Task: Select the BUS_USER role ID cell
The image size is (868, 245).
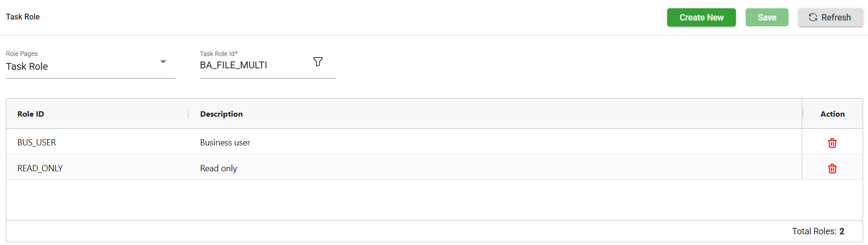Action: [37, 143]
